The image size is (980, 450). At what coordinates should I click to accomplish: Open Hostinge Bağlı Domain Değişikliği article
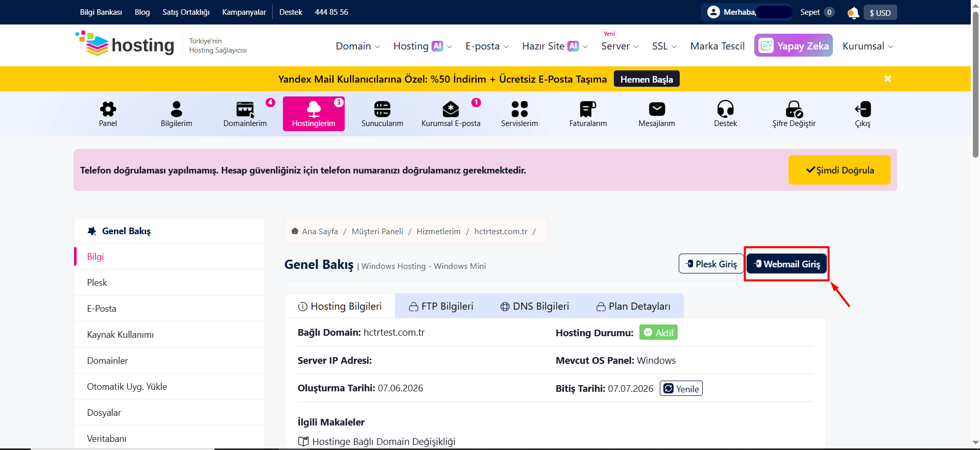384,441
